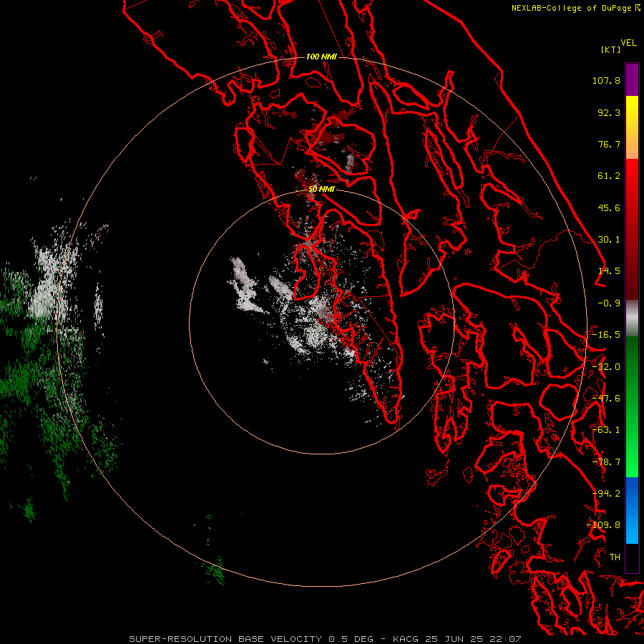Click the -16.5 velocity scale value
The image size is (644, 644).
[x=606, y=335]
